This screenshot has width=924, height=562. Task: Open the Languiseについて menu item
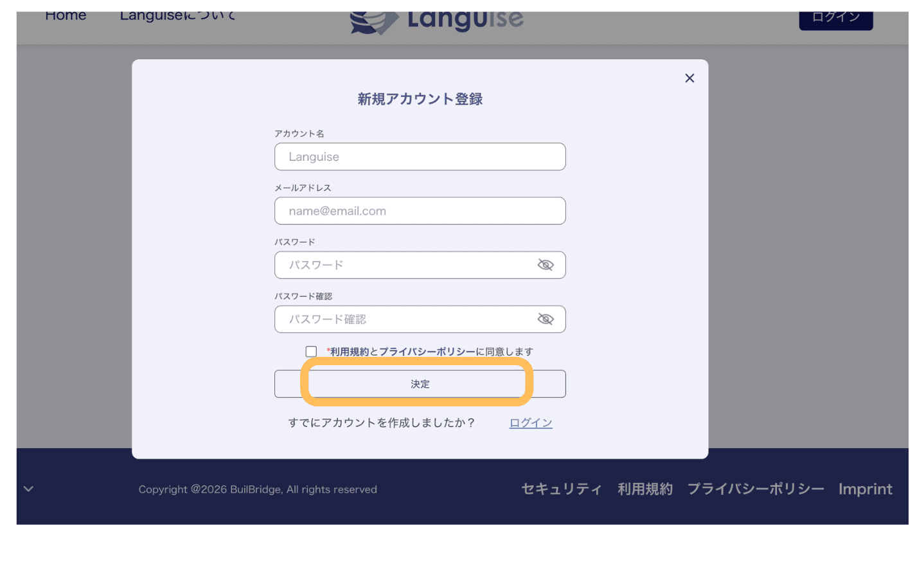point(177,16)
